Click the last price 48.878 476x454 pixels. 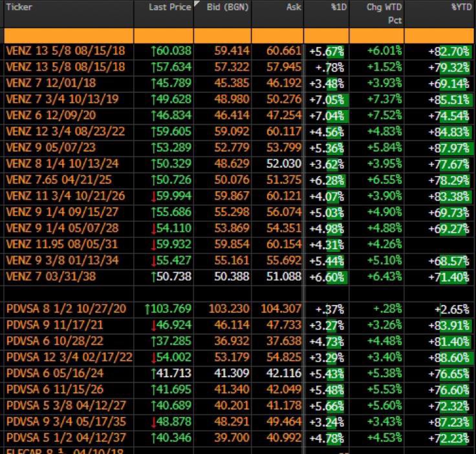[x=171, y=421]
